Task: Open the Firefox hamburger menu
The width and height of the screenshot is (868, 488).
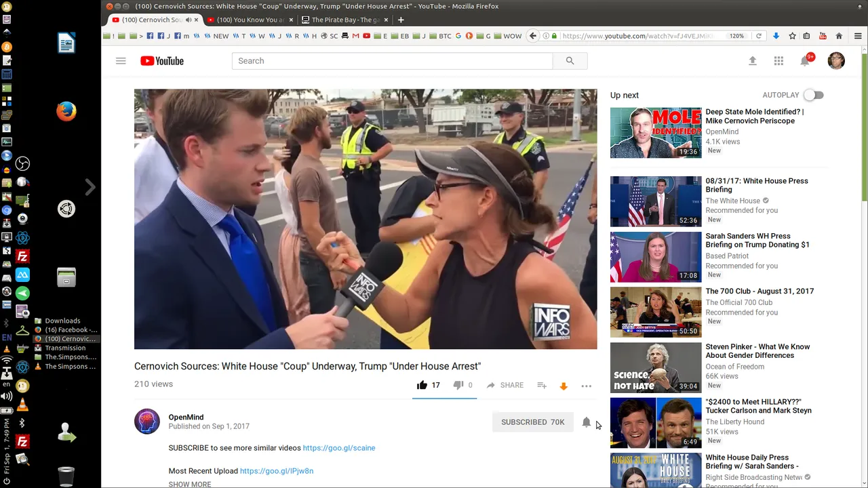Action: click(x=857, y=36)
